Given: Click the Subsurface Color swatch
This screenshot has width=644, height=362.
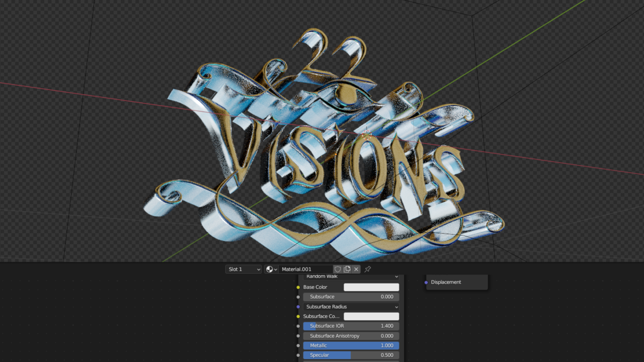Looking at the screenshot, I should [371, 316].
